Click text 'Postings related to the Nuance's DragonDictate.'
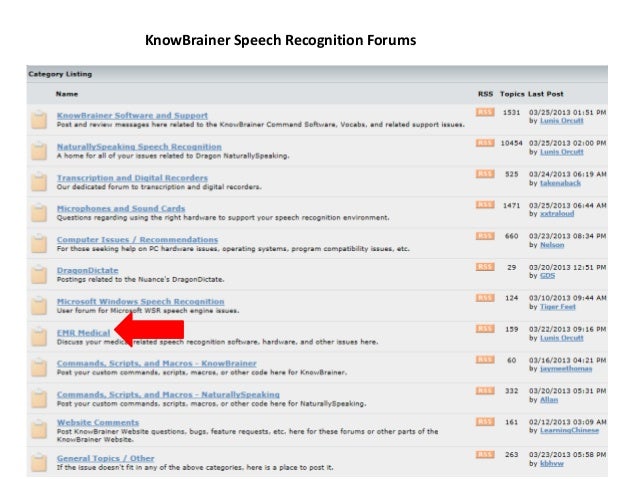 click(x=140, y=280)
